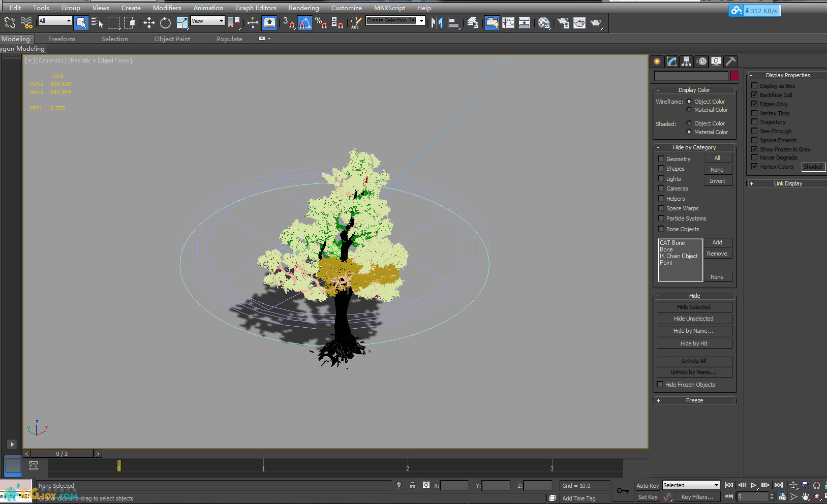
Task: Select the Unlink Selection tool
Action: [10, 22]
